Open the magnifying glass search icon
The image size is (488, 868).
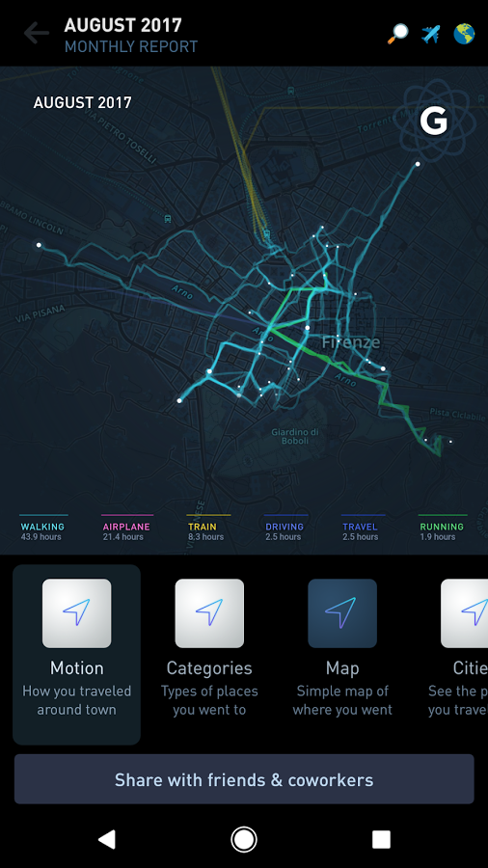point(397,34)
